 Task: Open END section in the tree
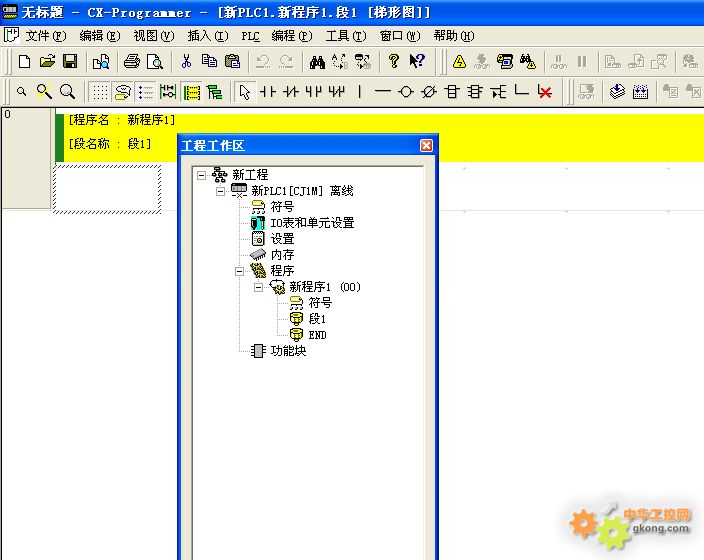click(317, 335)
